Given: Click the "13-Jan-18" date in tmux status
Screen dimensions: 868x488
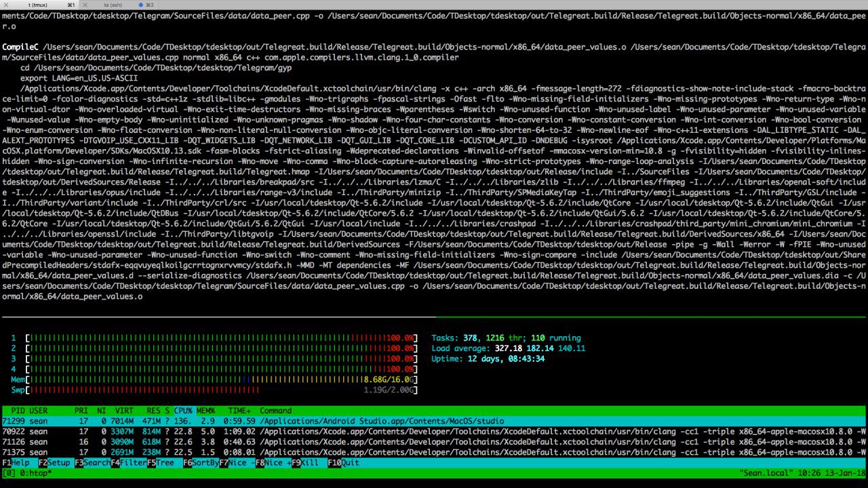Looking at the screenshot, I should coord(844,473).
